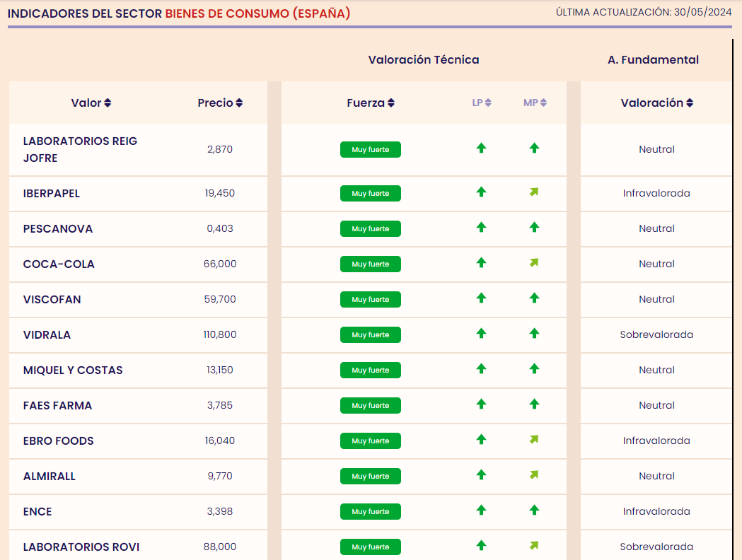This screenshot has width=742, height=560.
Task: Click LP up arrow for Coca-Cola
Action: click(481, 263)
